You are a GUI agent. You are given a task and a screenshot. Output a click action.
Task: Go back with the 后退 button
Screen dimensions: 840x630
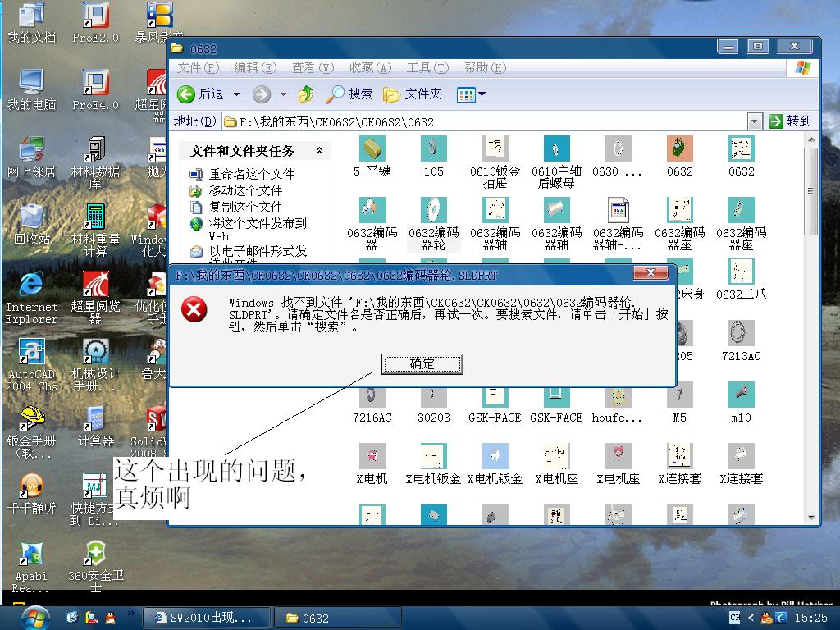(201, 94)
